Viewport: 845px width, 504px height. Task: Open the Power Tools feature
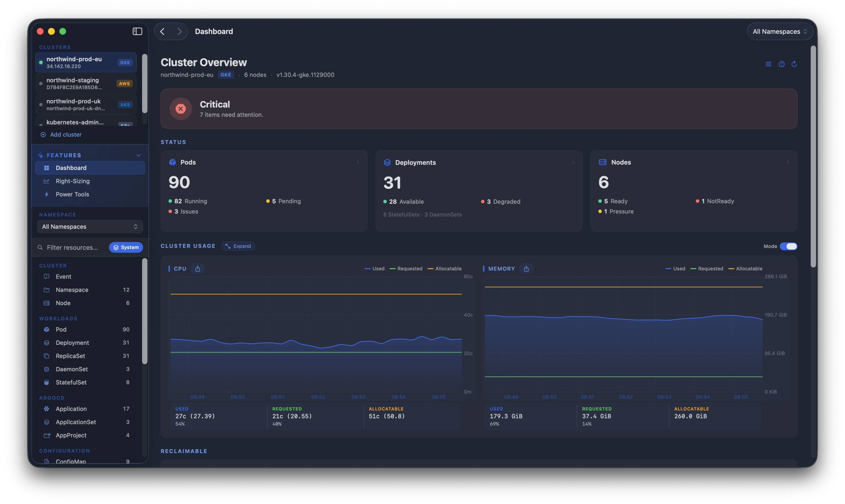90,194
